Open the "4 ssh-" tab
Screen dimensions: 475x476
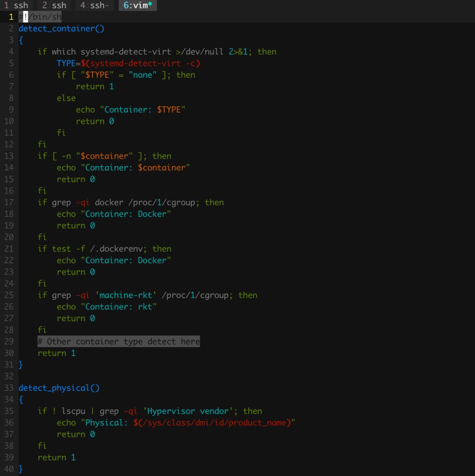tap(94, 6)
